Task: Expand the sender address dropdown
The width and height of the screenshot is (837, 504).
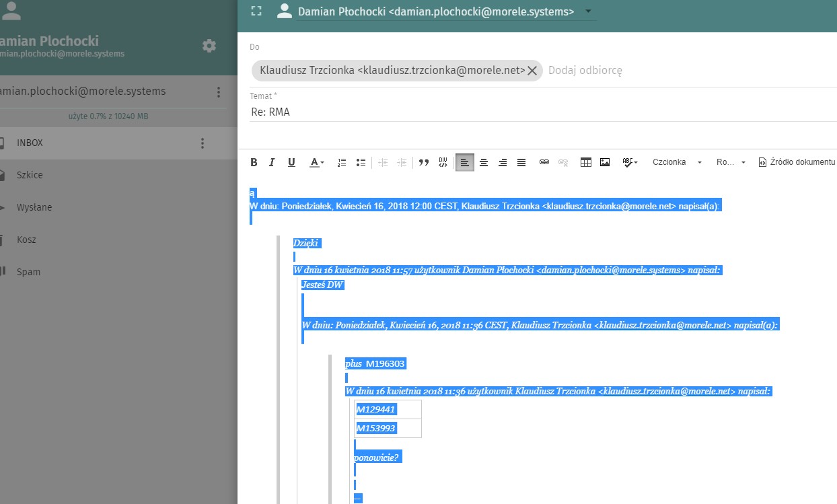Action: tap(588, 11)
